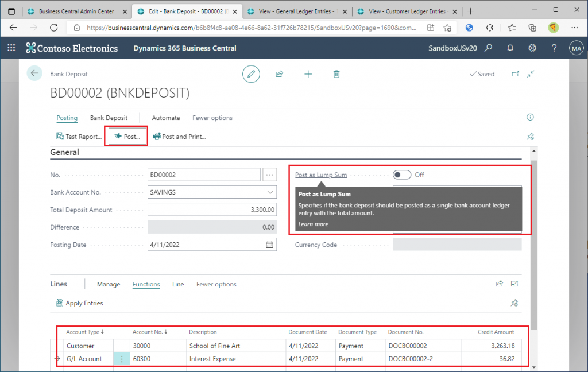
Task: Collapse the page with the arrows icon
Action: (x=530, y=74)
